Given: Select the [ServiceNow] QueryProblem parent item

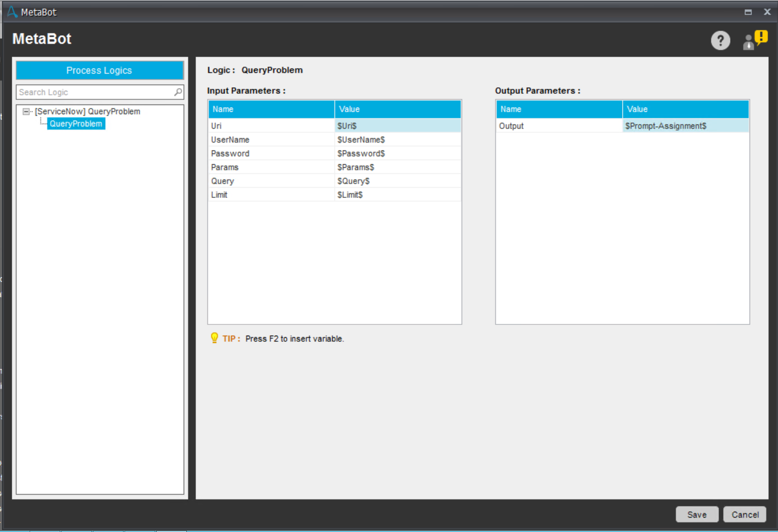Looking at the screenshot, I should 87,112.
